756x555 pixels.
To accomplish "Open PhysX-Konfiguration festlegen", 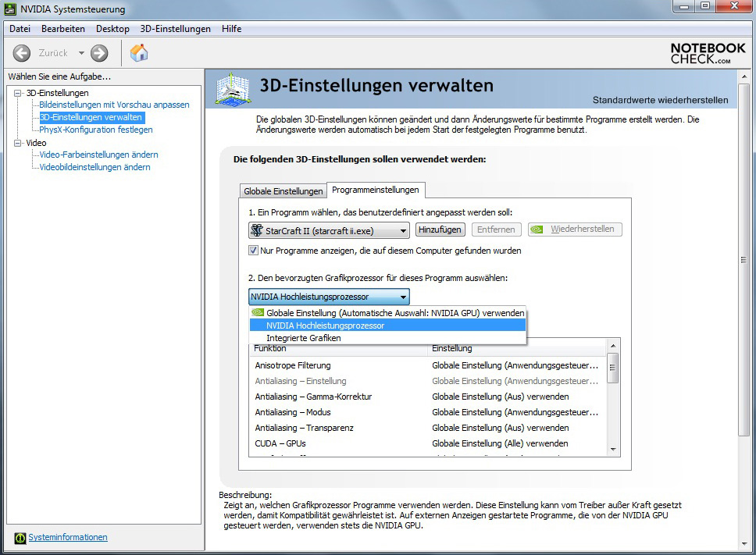I will pyautogui.click(x=96, y=130).
